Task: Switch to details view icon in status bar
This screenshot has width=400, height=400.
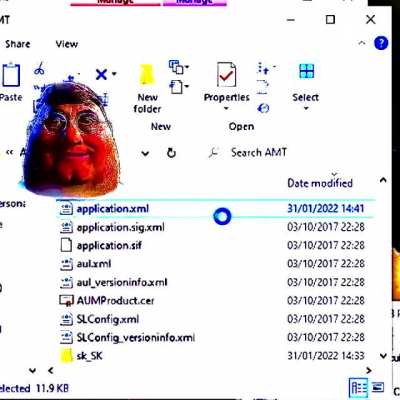Action: pos(359,388)
